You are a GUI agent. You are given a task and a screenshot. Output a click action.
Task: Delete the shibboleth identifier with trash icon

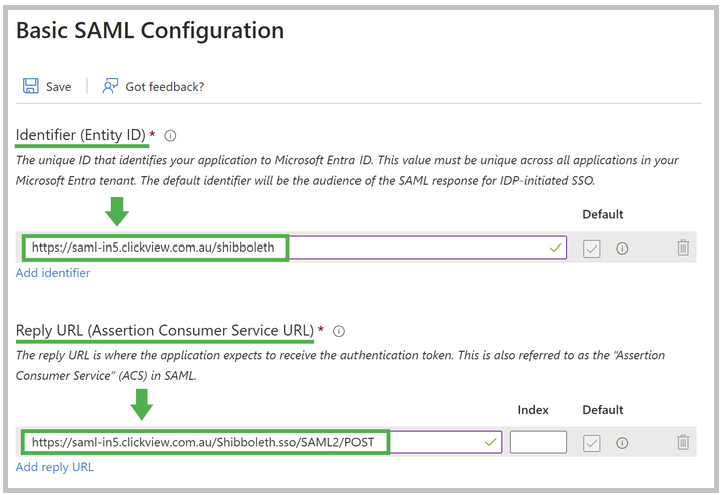click(x=683, y=248)
